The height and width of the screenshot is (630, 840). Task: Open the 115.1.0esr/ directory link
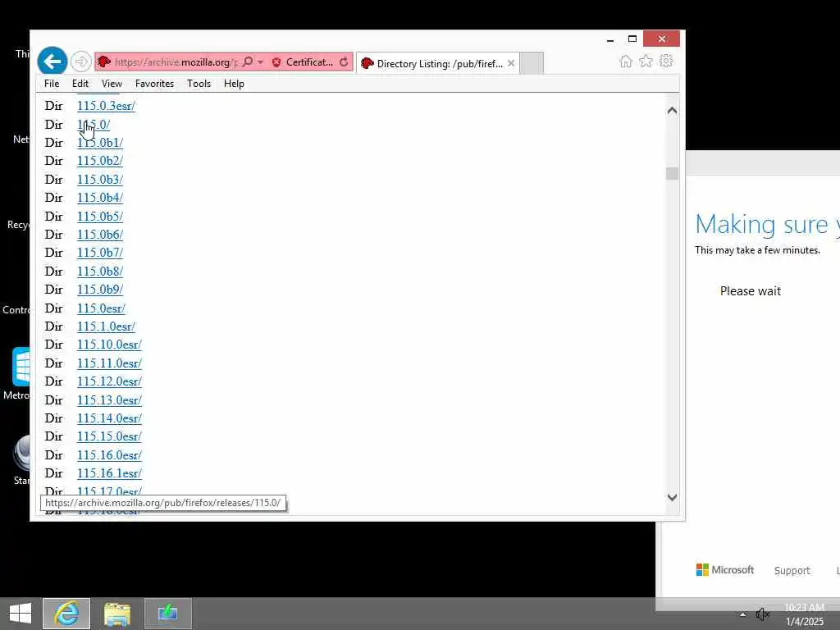point(106,326)
